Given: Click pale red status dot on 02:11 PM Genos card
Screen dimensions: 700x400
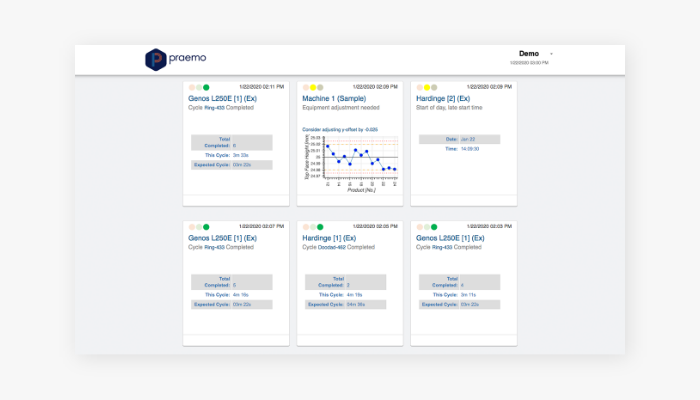Looking at the screenshot, I should pos(192,88).
